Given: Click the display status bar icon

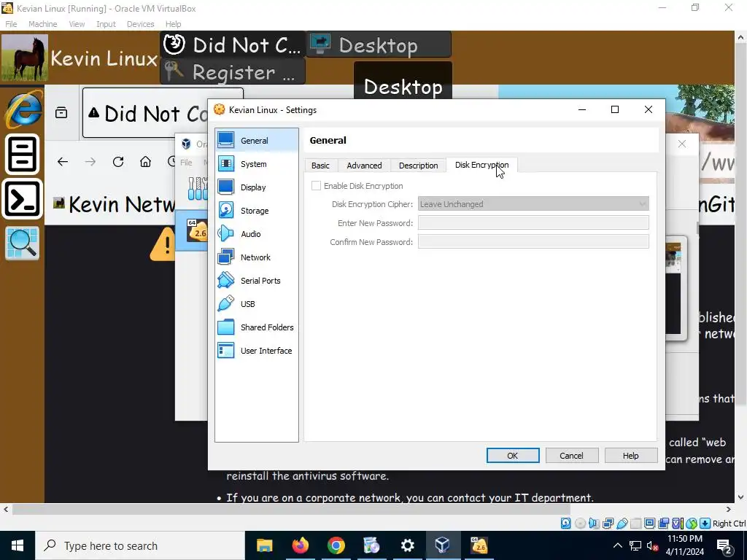Looking at the screenshot, I should tap(649, 524).
